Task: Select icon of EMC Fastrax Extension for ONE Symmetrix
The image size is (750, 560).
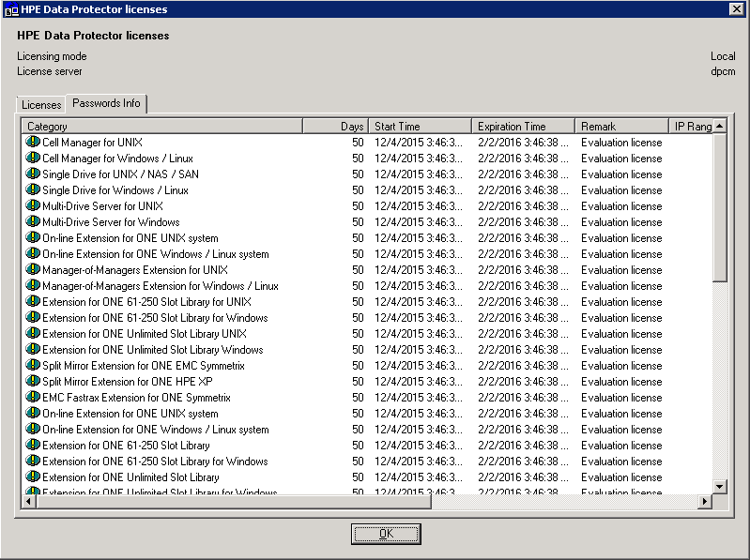Action: (x=33, y=397)
